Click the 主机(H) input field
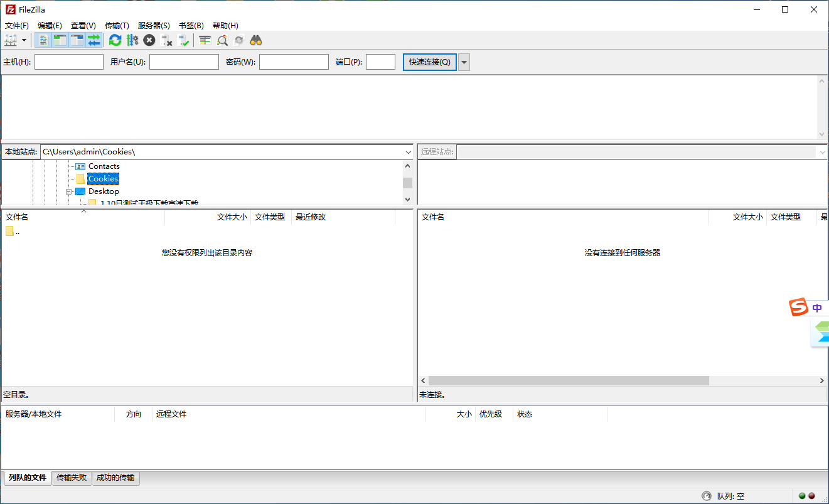Image resolution: width=829 pixels, height=504 pixels. (69, 62)
